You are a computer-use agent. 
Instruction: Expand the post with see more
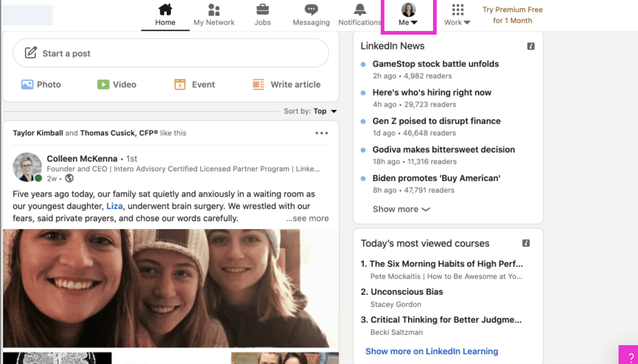coord(307,218)
